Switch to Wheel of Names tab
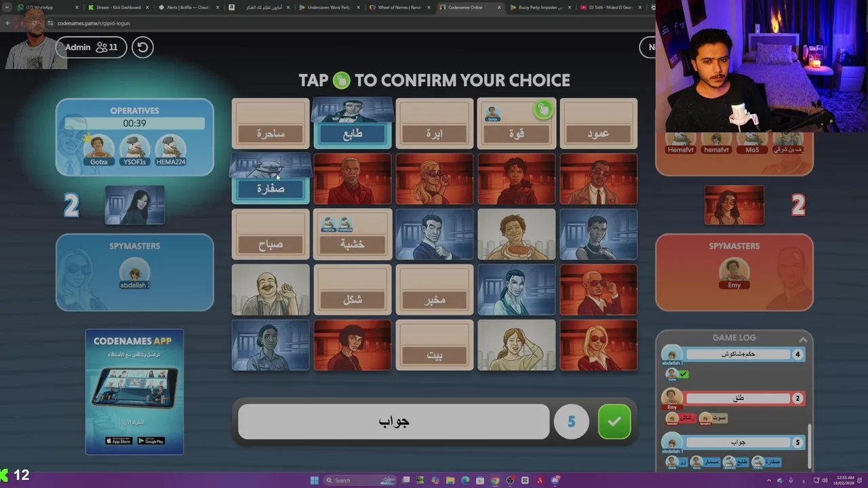 tap(399, 7)
